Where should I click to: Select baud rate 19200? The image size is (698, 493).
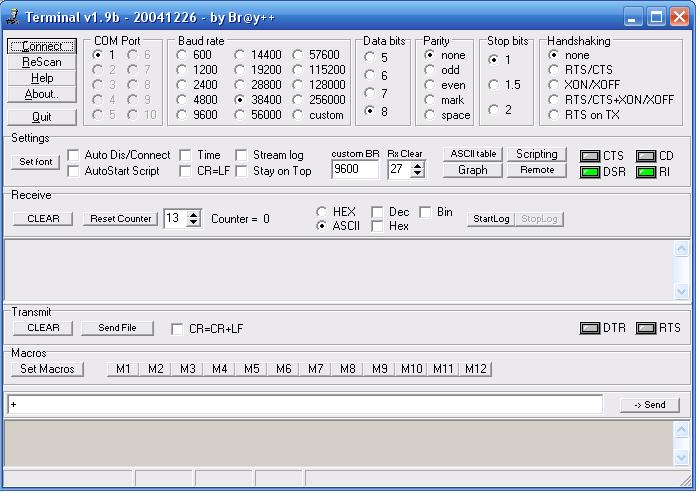[239, 70]
